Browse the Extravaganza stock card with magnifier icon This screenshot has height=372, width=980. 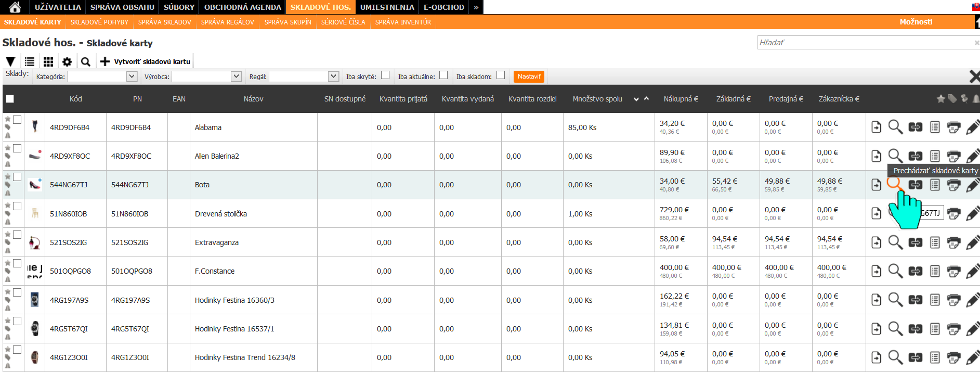pyautogui.click(x=895, y=242)
